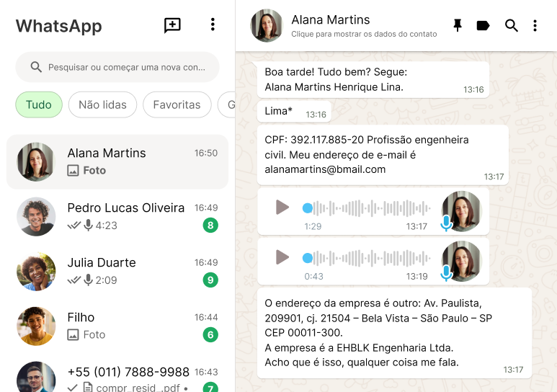Viewport: 557px width, 392px height.
Task: Select the Não lidas filter chip
Action: tap(102, 104)
